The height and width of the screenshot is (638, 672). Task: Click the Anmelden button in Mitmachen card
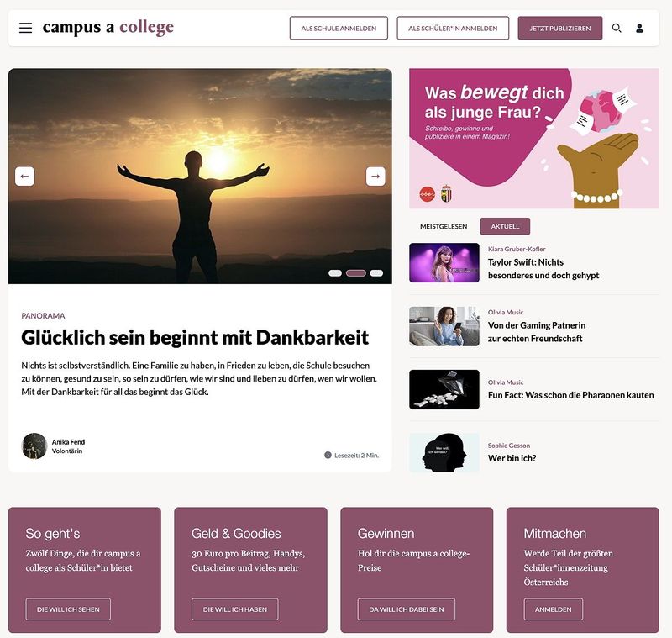tap(554, 609)
